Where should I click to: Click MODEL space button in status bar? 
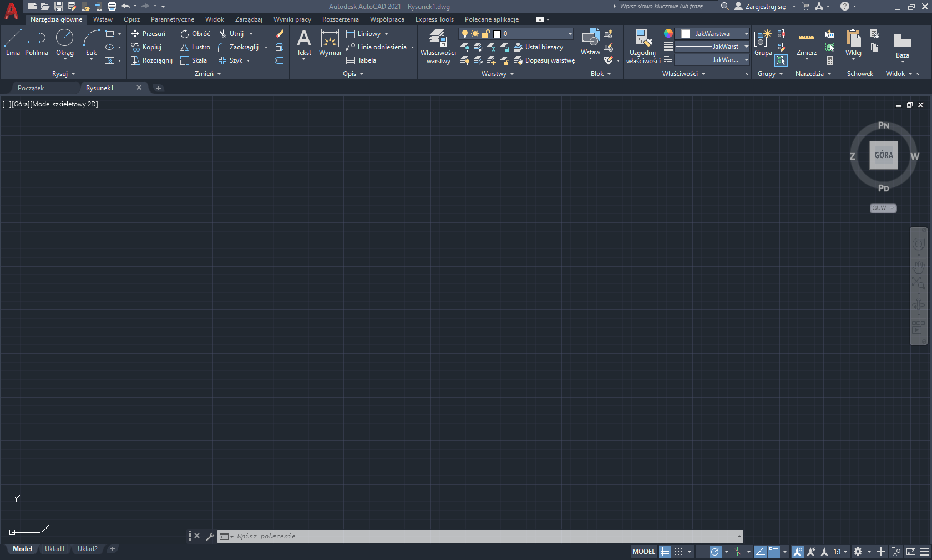coord(644,552)
